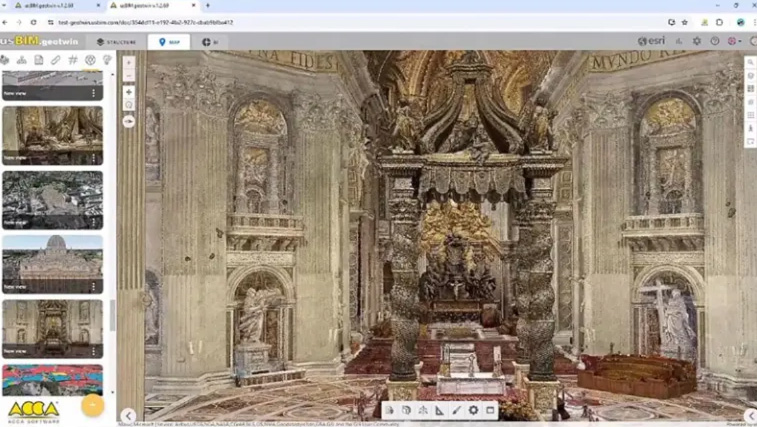Open the link attachment icon in left toolbar

tap(56, 60)
